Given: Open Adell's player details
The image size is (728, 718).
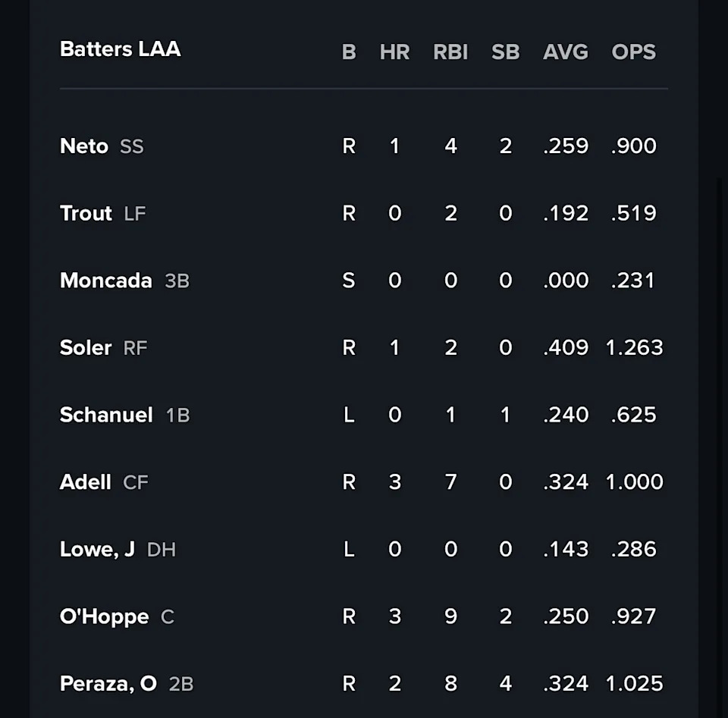Looking at the screenshot, I should 86,481.
